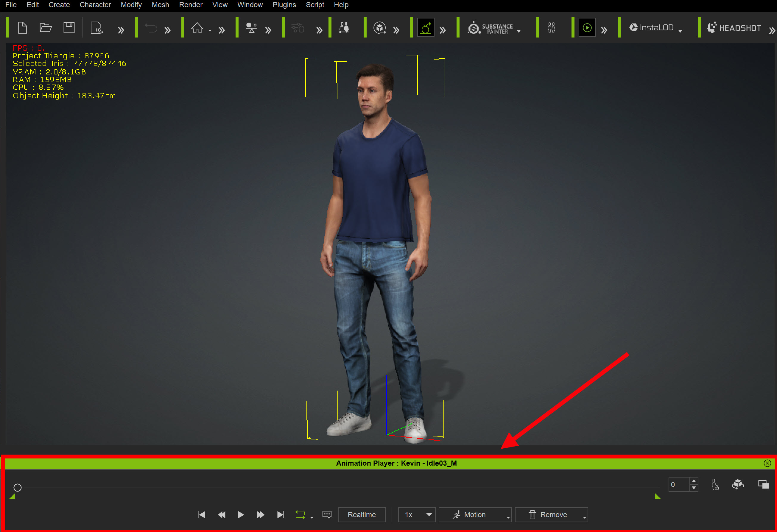Expand the Remove dropdown arrow
777x532 pixels.
tap(584, 517)
